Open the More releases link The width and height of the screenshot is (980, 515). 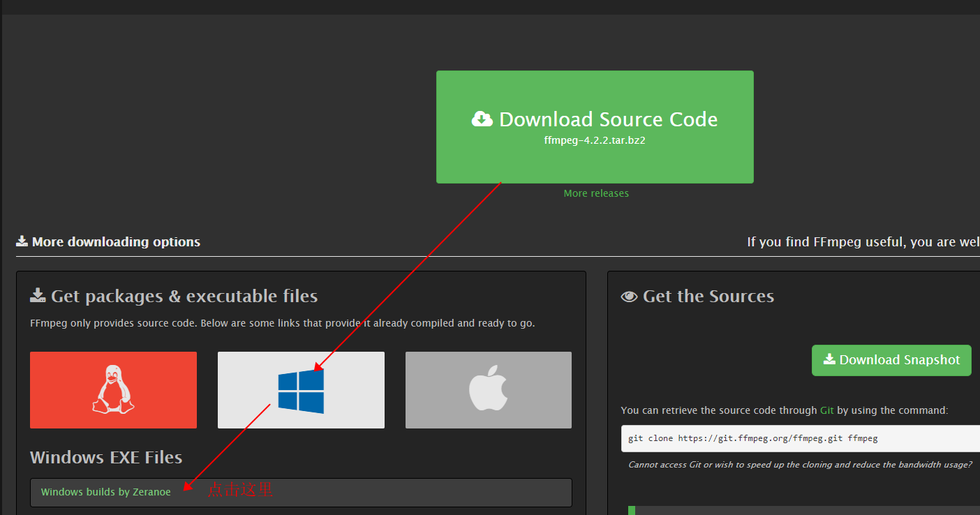[x=596, y=193]
